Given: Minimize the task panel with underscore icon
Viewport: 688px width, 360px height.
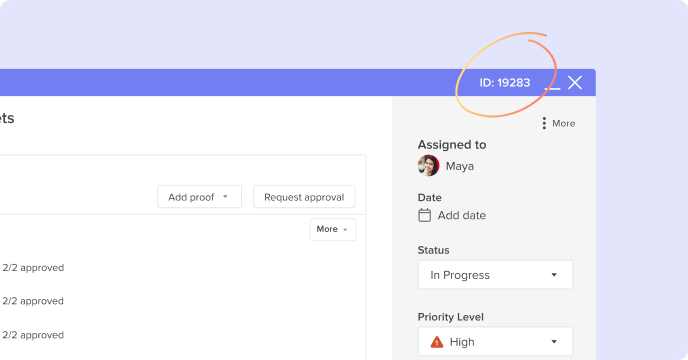Looking at the screenshot, I should pyautogui.click(x=552, y=88).
